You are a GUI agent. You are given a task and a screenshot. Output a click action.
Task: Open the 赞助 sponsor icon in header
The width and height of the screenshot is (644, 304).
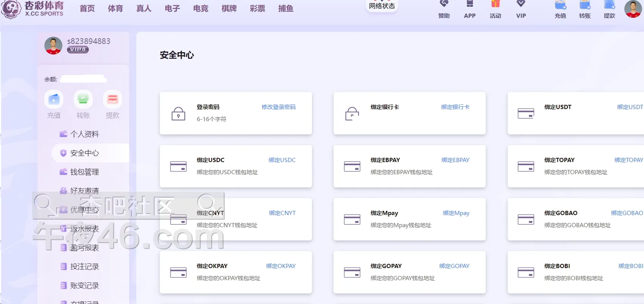tap(444, 5)
